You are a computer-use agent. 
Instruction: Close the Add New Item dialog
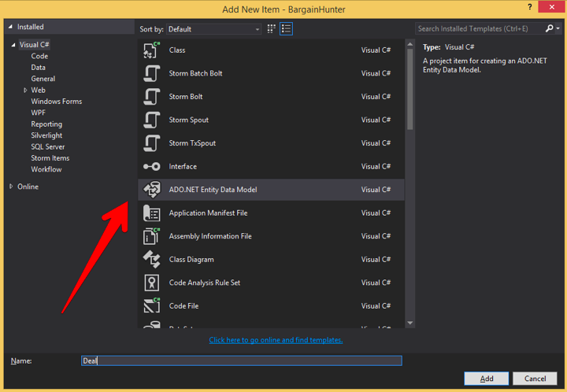pyautogui.click(x=552, y=7)
